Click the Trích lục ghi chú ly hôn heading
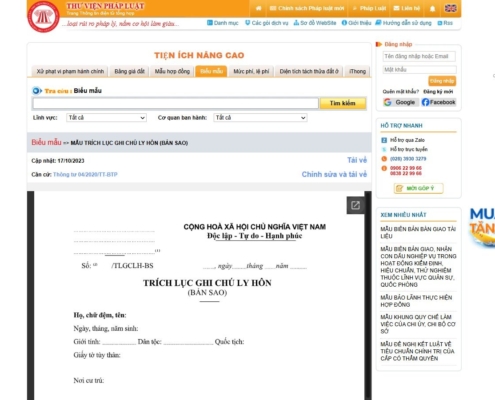The image size is (495, 400). click(207, 283)
